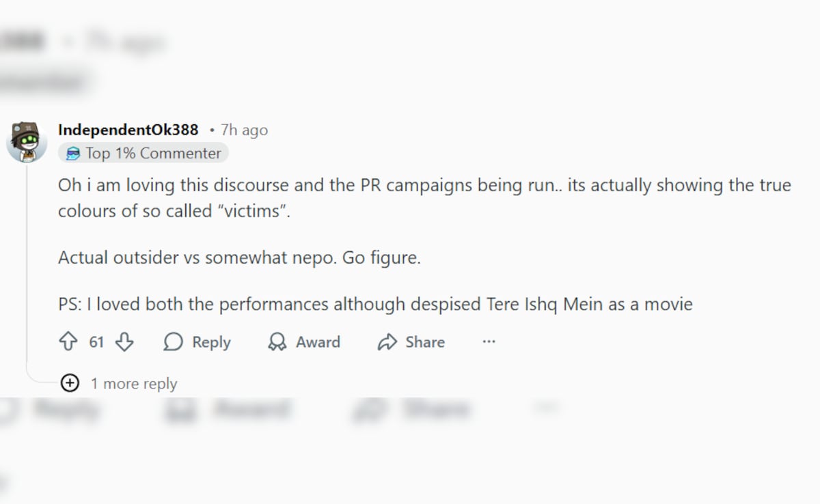Upvote the IndependentOk388 comment
The image size is (820, 504).
[68, 342]
